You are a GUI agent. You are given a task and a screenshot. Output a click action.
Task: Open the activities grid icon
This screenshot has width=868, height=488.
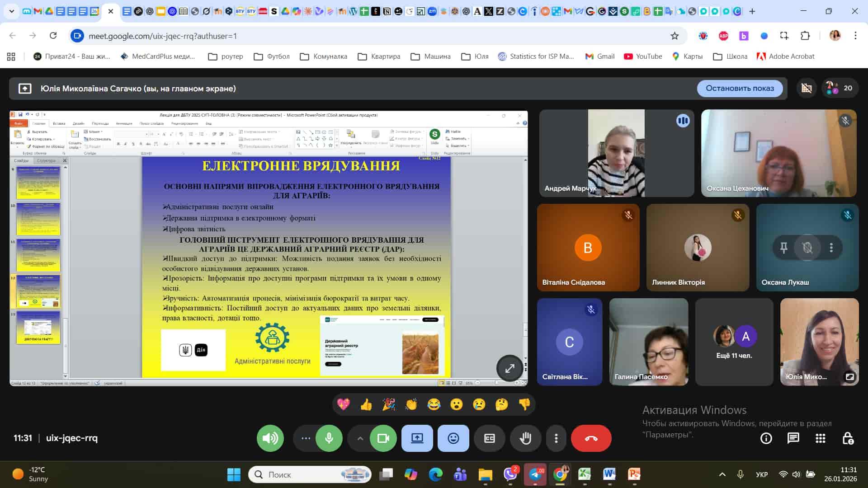(x=820, y=438)
